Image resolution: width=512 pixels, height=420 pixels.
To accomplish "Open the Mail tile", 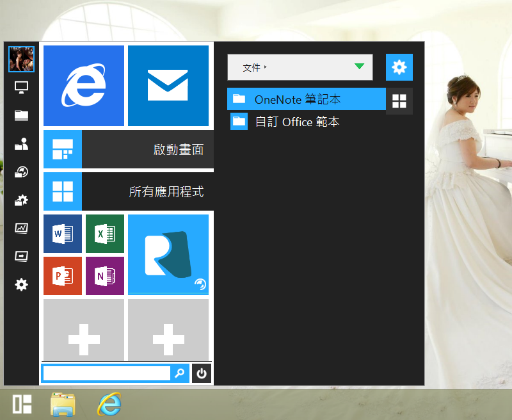I will click(168, 86).
